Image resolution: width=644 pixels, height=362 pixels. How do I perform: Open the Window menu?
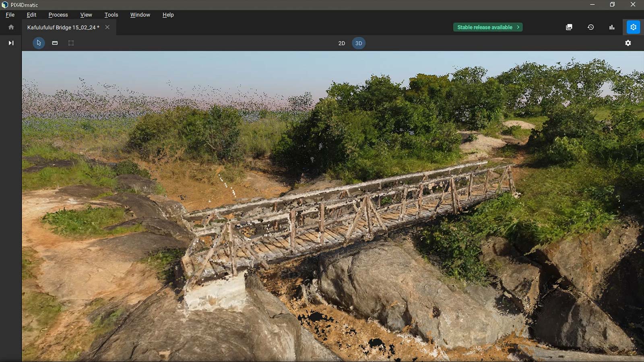140,15
